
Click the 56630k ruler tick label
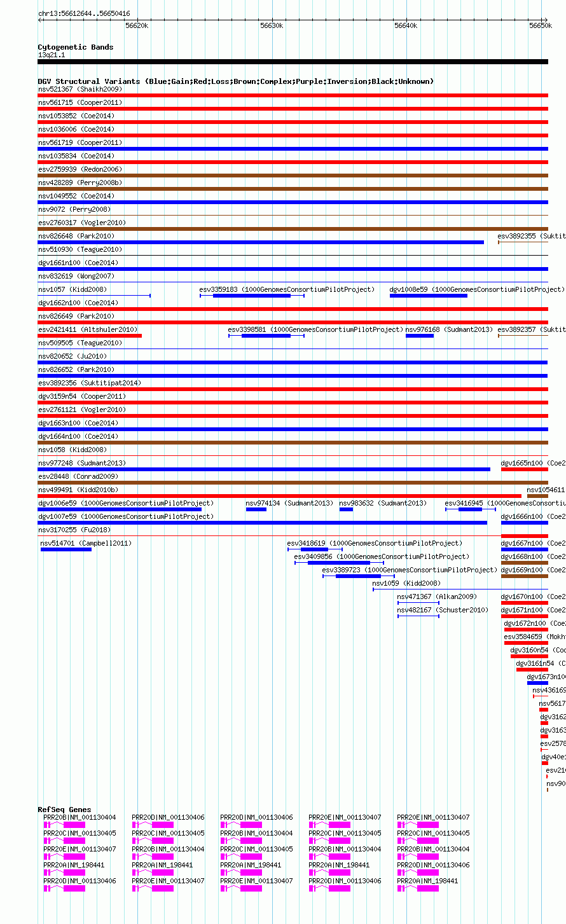[x=272, y=25]
